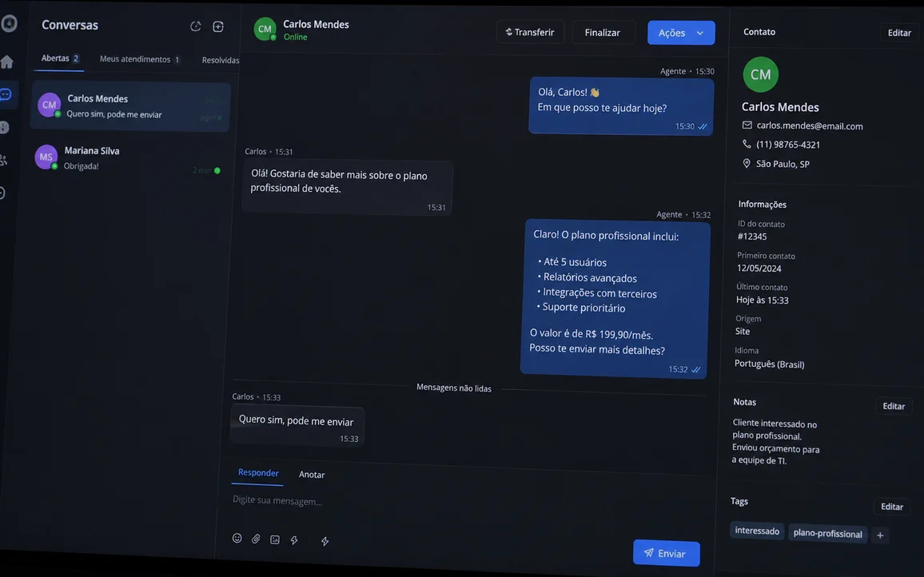
Task: Click the Online status under Carlos Mendes
Action: tap(295, 37)
